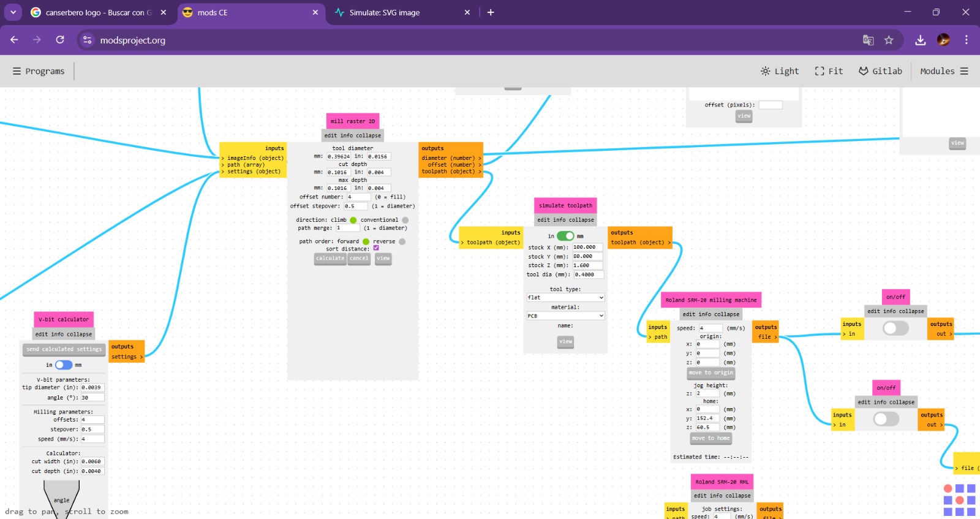This screenshot has height=519, width=980.
Task: Toggle in/mm switch in simulate toolpath
Action: [x=565, y=236]
